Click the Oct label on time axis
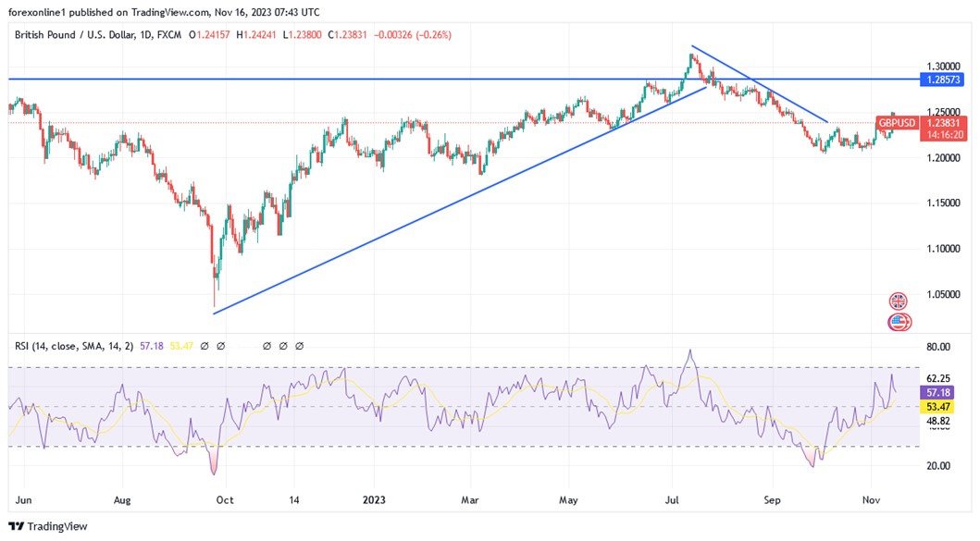The width and height of the screenshot is (980, 541). pyautogui.click(x=224, y=500)
